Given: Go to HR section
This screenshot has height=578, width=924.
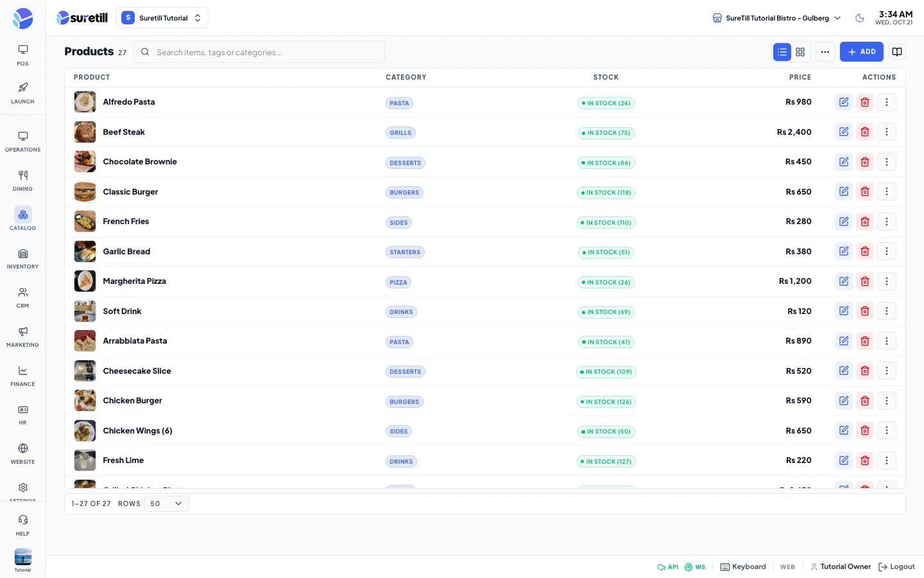Looking at the screenshot, I should [x=22, y=415].
